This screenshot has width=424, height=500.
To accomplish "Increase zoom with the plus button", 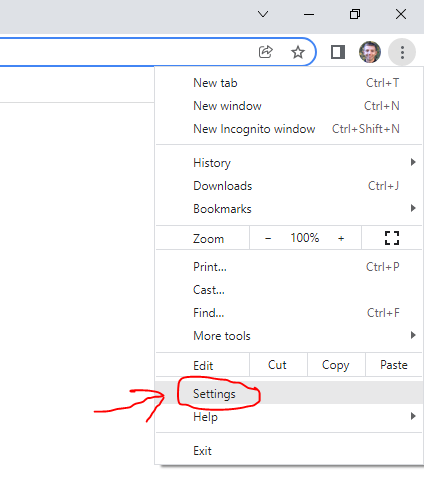I will [x=341, y=238].
